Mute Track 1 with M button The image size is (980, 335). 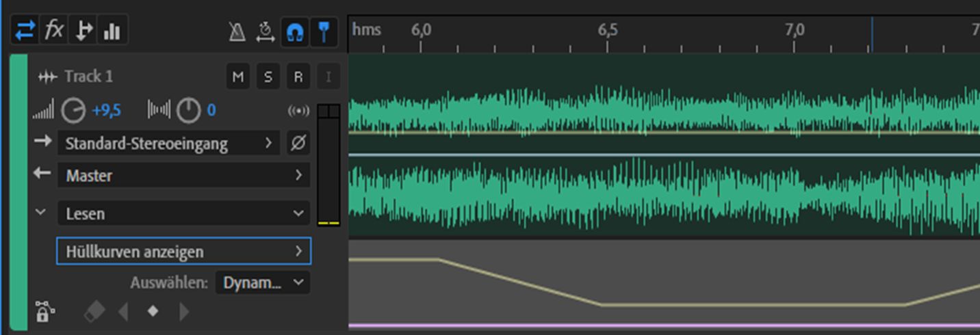238,77
